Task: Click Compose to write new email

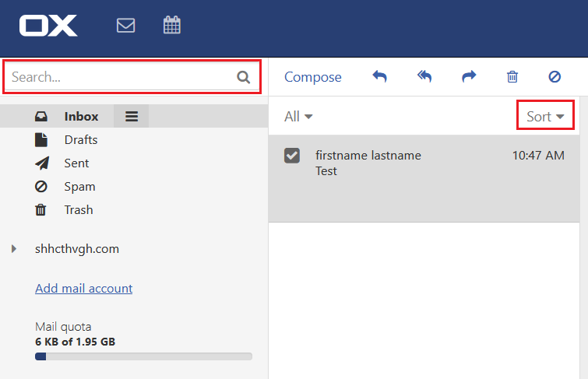Action: [312, 77]
